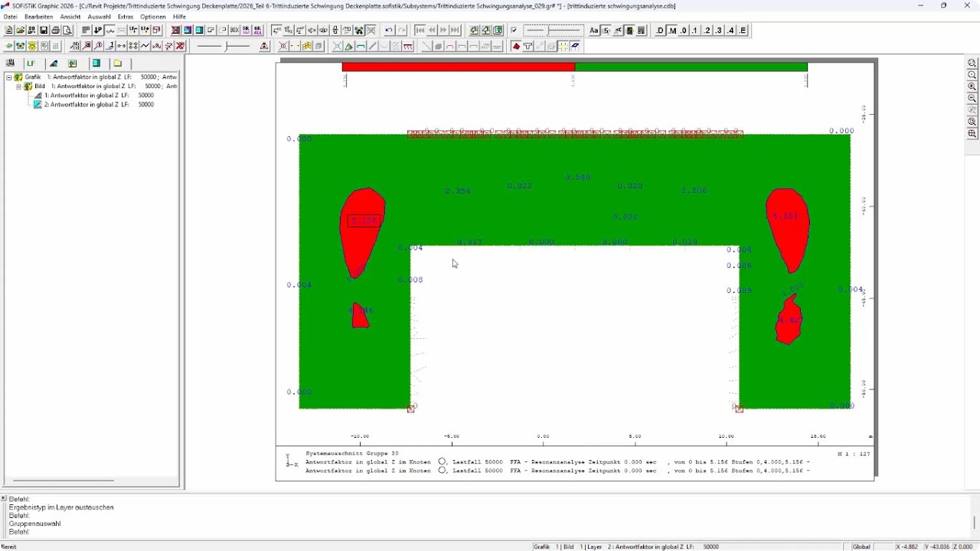Switch to the LF load case tab
The height and width of the screenshot is (551, 980).
pyautogui.click(x=31, y=64)
